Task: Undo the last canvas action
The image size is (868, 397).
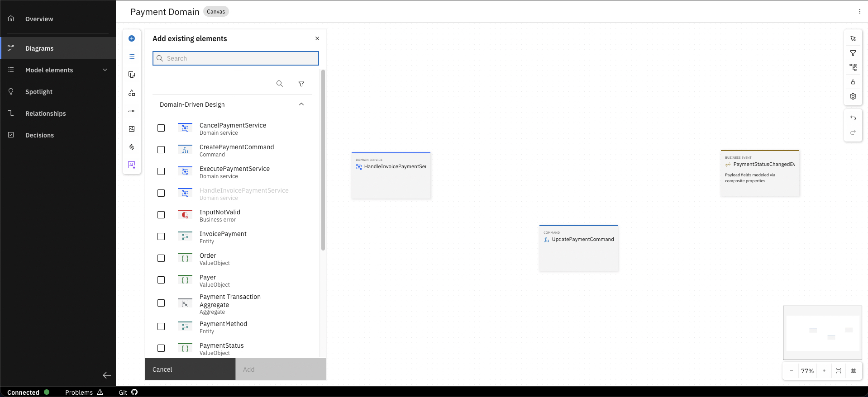Action: [853, 118]
